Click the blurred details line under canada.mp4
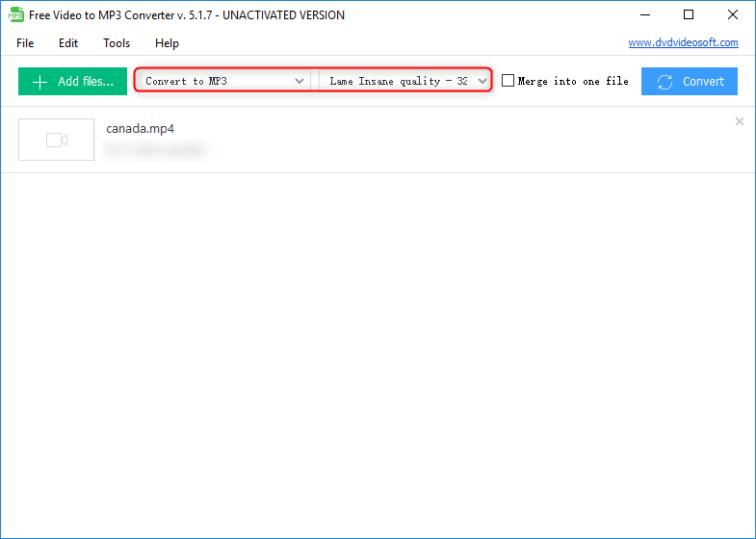The height and width of the screenshot is (539, 756). pos(155,150)
